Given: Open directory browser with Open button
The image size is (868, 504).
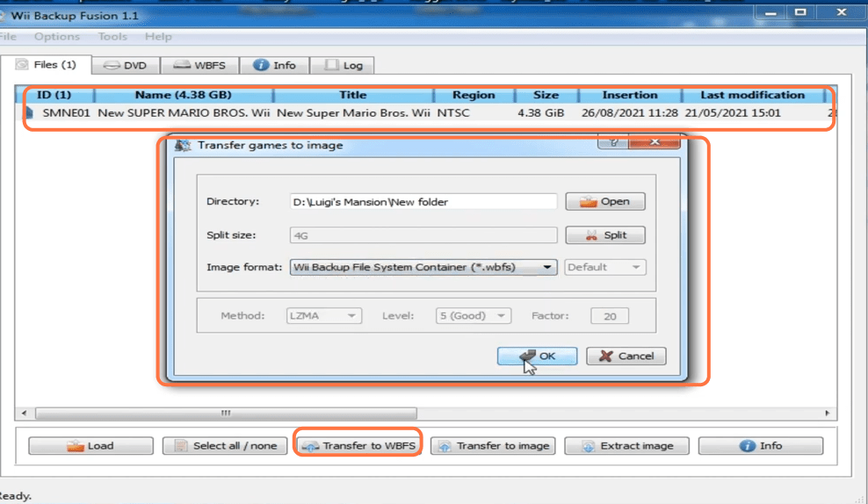Looking at the screenshot, I should tap(605, 201).
